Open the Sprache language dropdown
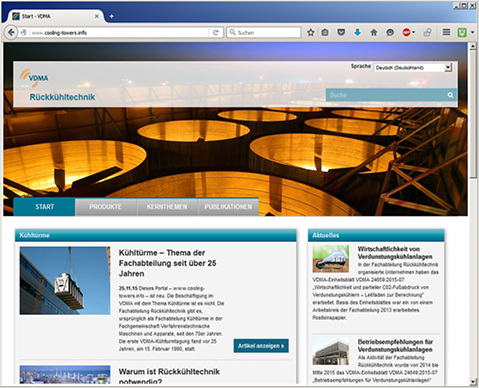The image size is (479, 388). pyautogui.click(x=413, y=68)
